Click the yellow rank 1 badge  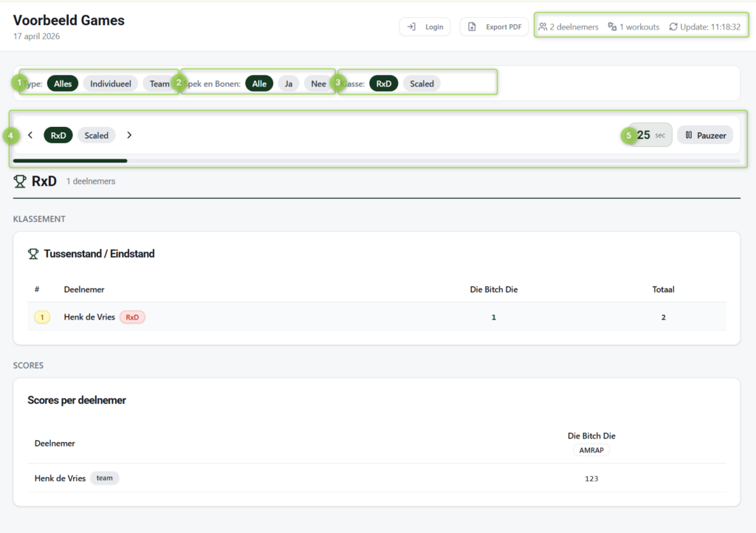(42, 317)
